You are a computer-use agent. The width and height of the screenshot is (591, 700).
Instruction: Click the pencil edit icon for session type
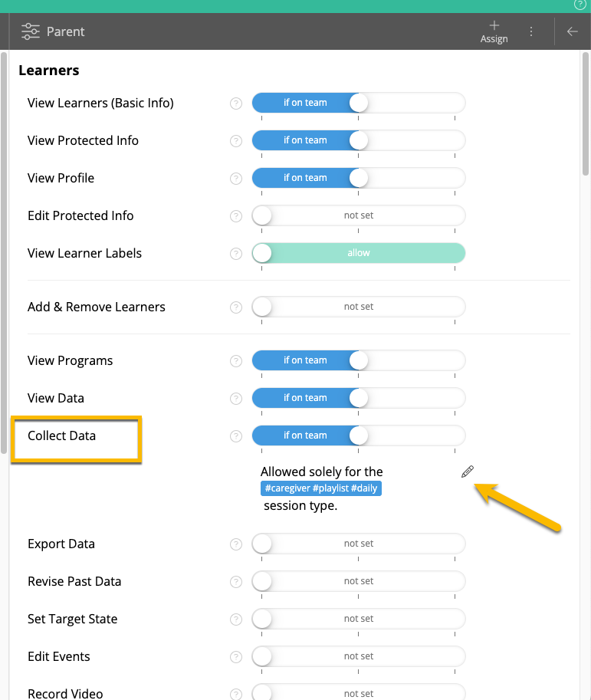(x=468, y=472)
